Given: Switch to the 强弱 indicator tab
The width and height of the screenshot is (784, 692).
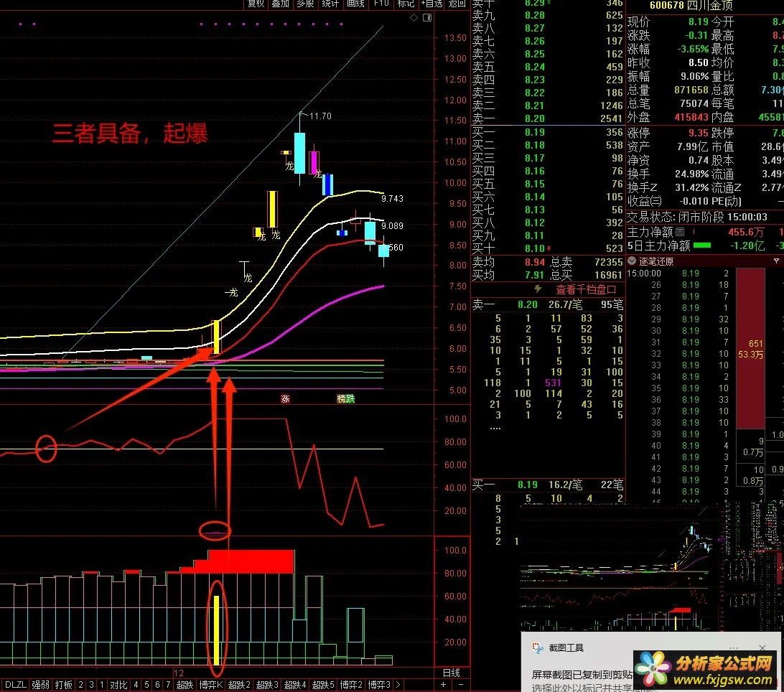Looking at the screenshot, I should coord(40,685).
